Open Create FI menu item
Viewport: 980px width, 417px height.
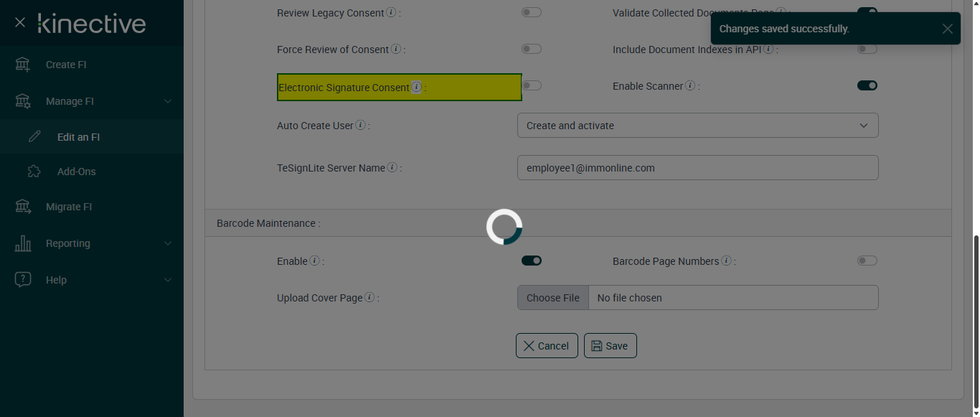coord(92,65)
